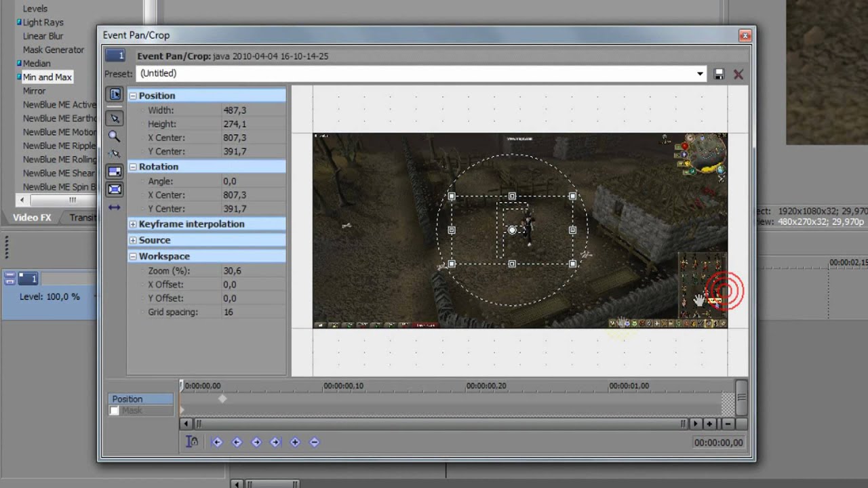Click the Video FX list left scroll arrow

coord(23,200)
